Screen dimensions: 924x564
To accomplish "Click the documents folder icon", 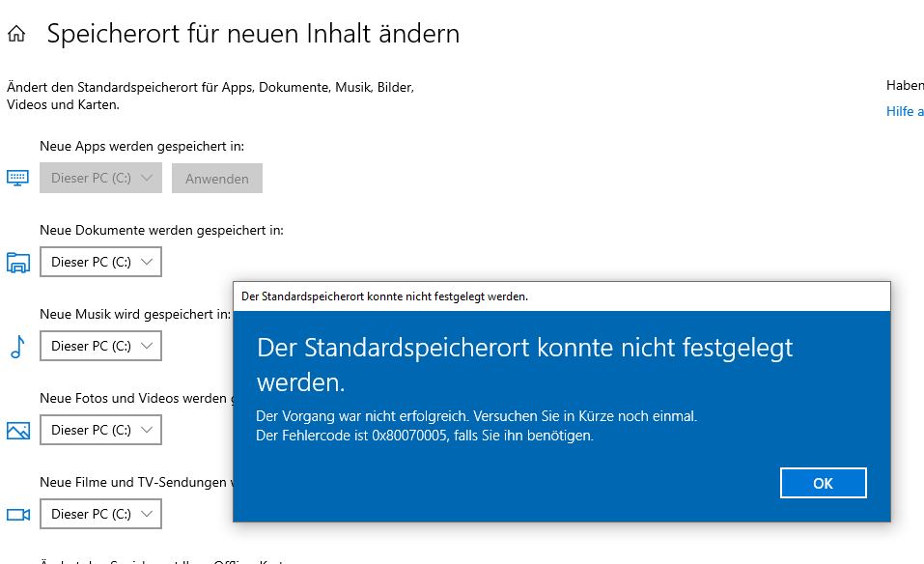I will (x=18, y=263).
